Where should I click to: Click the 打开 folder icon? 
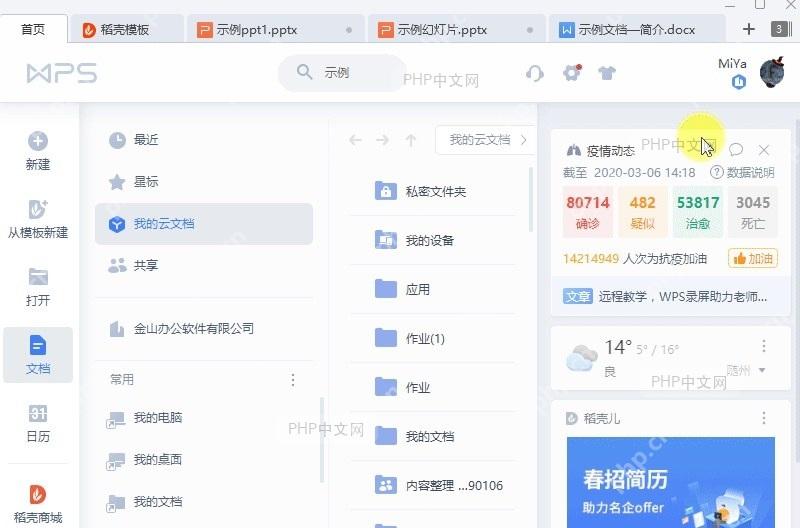[x=38, y=277]
